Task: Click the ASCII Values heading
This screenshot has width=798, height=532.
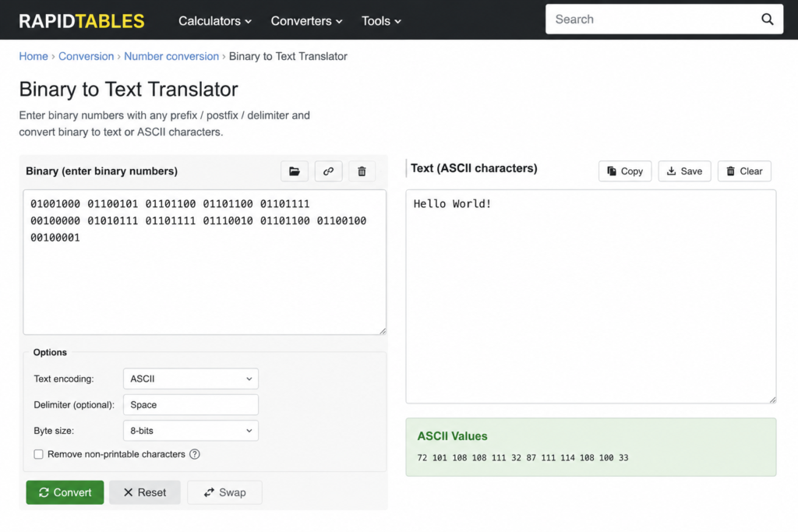Action: tap(453, 436)
